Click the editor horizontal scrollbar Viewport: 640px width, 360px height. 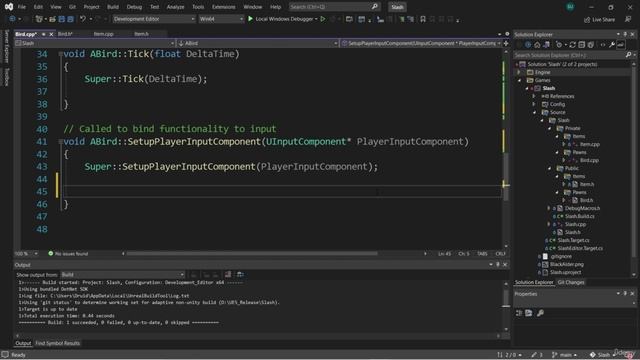pos(252,253)
